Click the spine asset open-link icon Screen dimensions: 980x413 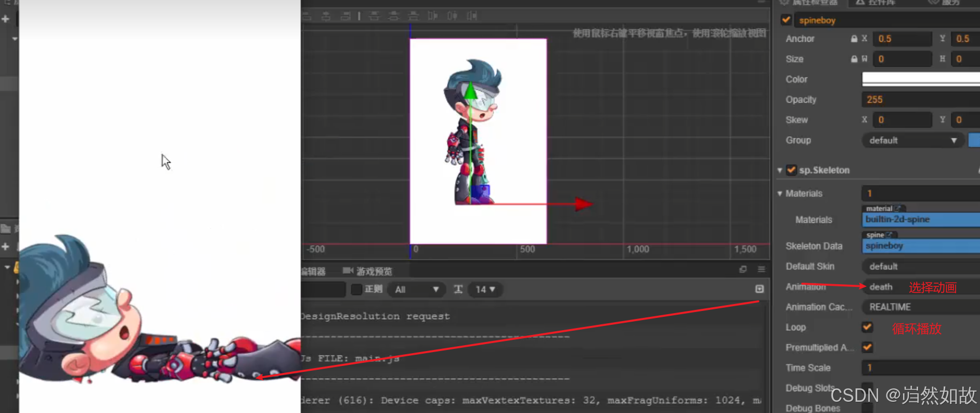tap(889, 235)
